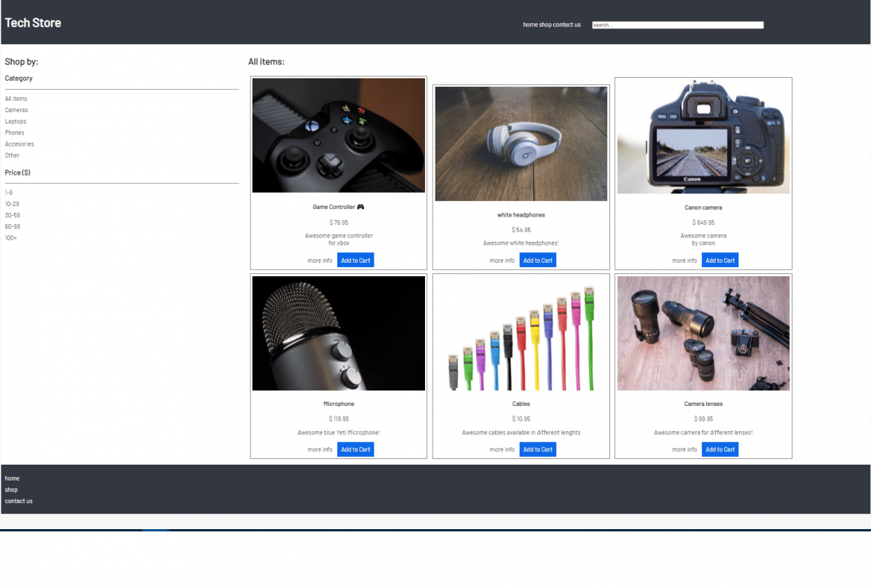The width and height of the screenshot is (871, 588).
Task: Open the Tech Store homepage via the logo
Action: pyautogui.click(x=33, y=22)
